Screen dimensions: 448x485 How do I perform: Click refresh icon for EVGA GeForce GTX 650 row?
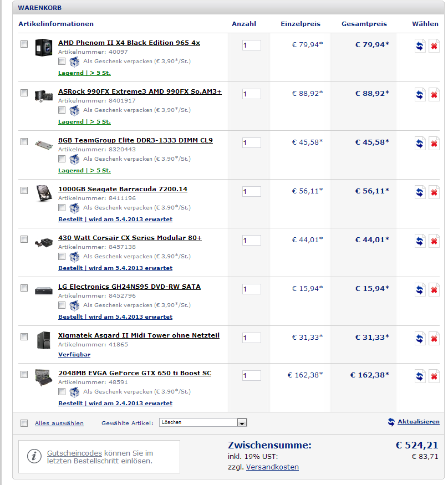[420, 376]
